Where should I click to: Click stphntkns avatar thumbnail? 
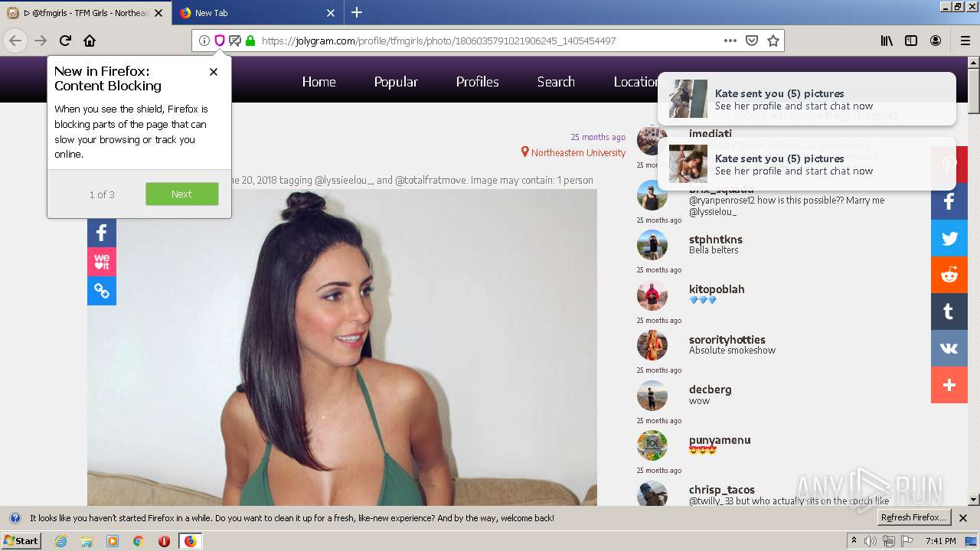click(x=652, y=245)
